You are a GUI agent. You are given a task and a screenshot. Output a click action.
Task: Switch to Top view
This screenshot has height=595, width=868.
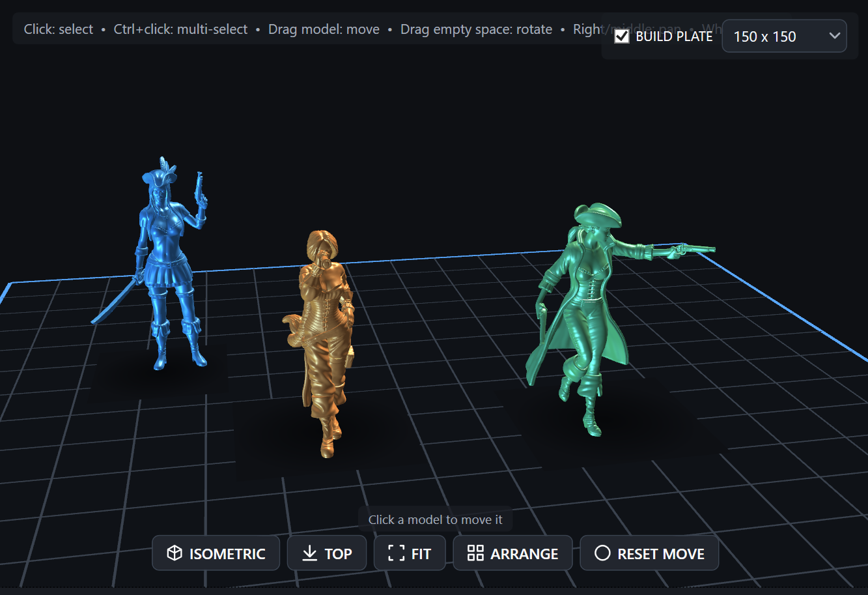[327, 553]
